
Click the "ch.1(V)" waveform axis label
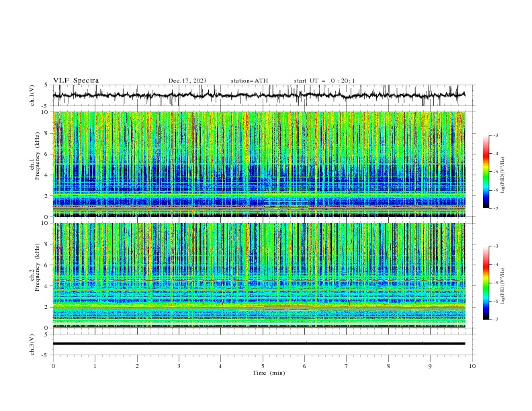pyautogui.click(x=32, y=95)
